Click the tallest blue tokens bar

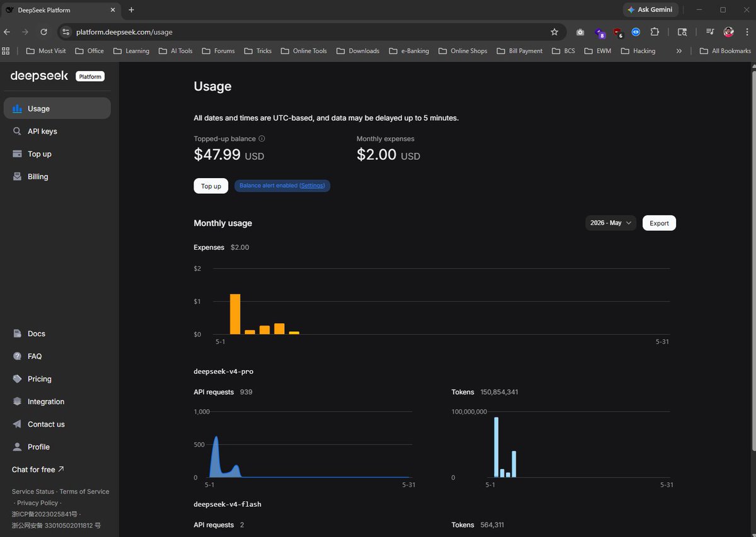(x=496, y=447)
